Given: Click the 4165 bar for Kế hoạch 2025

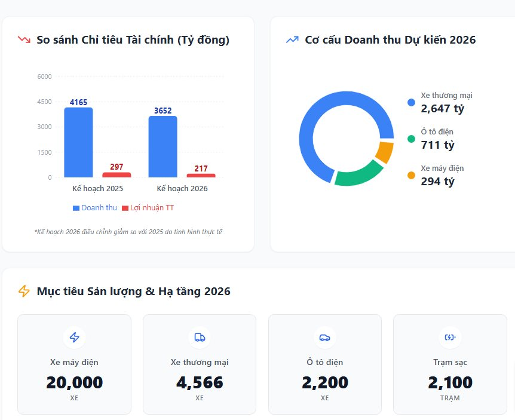Looking at the screenshot, I should click(78, 142).
